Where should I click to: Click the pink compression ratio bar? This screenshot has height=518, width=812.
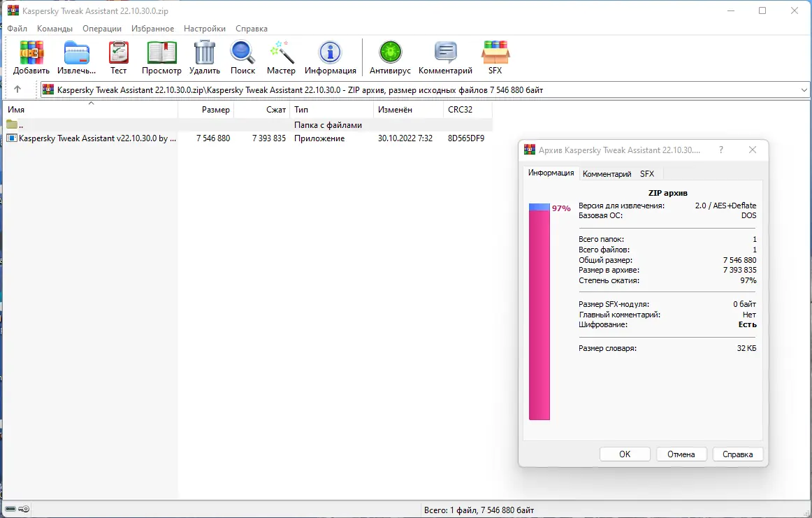click(539, 315)
